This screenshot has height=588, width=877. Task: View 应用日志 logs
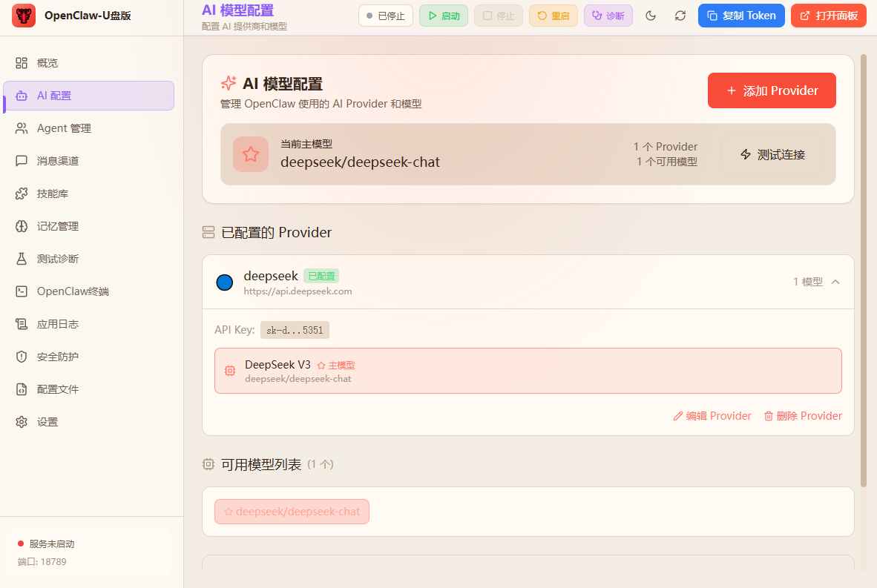pos(89,324)
